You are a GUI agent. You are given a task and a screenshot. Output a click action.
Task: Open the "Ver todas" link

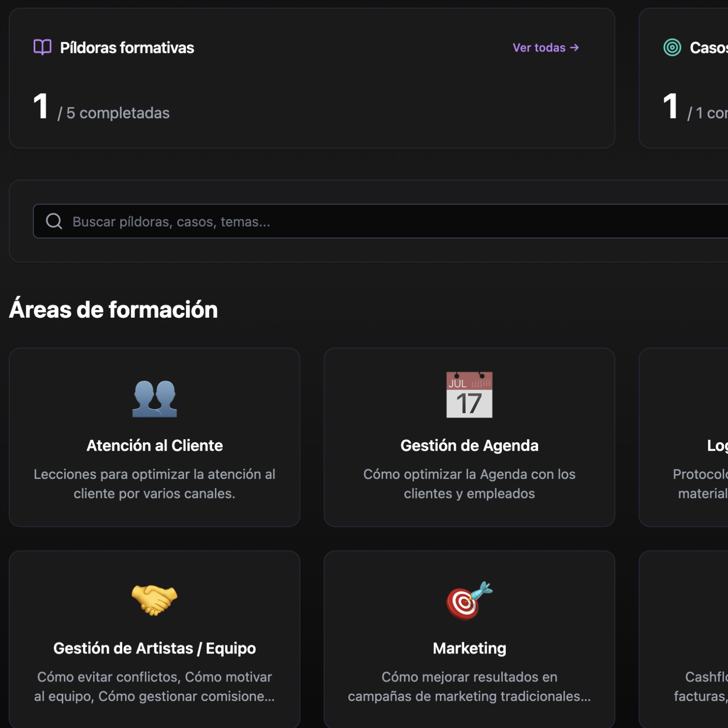[546, 48]
